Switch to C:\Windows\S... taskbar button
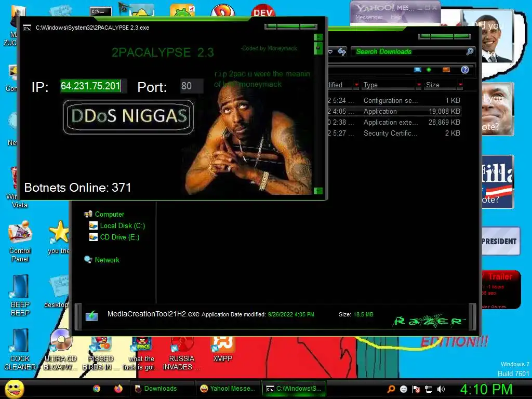The width and height of the screenshot is (532, 399). (294, 389)
